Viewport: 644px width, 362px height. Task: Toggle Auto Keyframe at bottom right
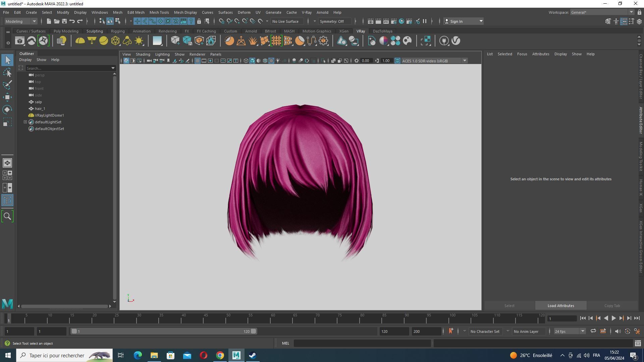tap(627, 331)
